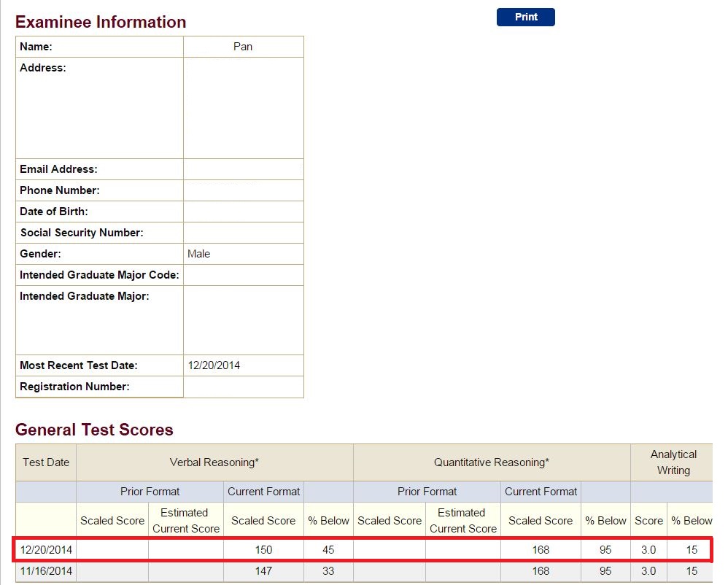
Task: Click the 'Address:' label
Action: (43, 68)
